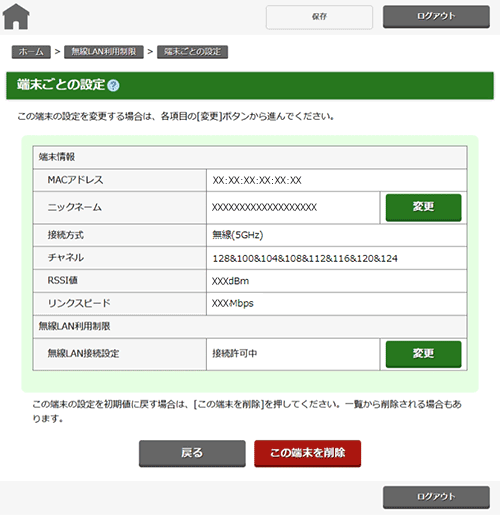The width and height of the screenshot is (500, 517).
Task: Click the RSSI値 label
Action: click(62, 280)
